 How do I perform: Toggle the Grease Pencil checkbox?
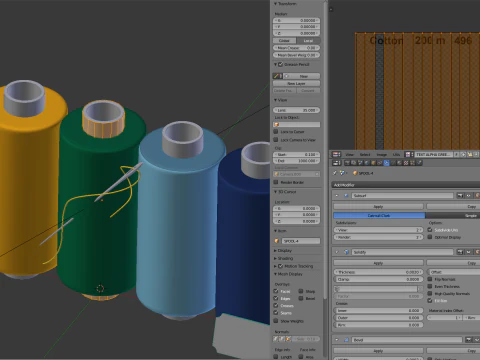[280, 64]
